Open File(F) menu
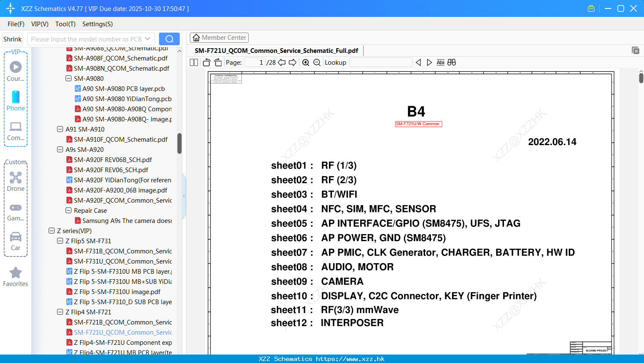 (16, 24)
